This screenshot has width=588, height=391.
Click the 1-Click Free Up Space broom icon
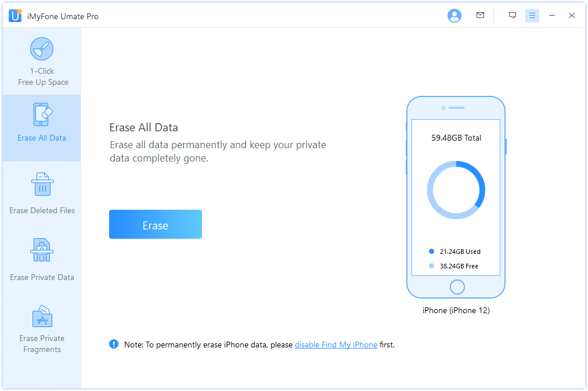42,49
